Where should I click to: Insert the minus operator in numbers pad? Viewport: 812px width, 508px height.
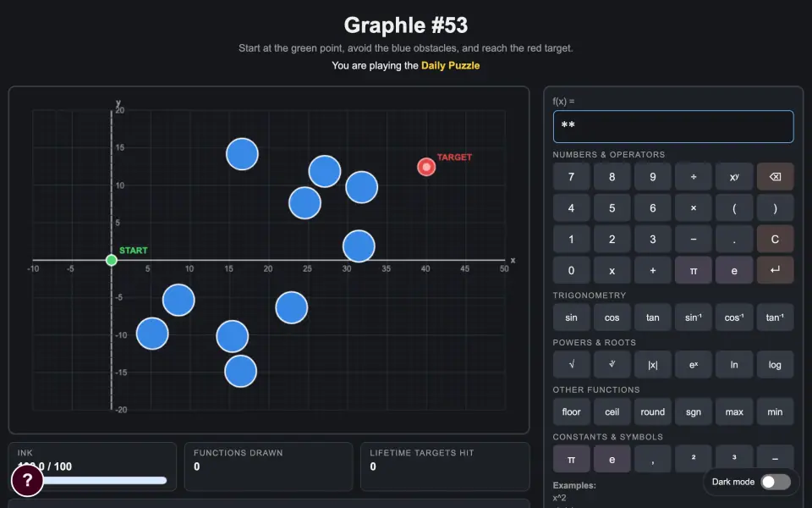[694, 239]
